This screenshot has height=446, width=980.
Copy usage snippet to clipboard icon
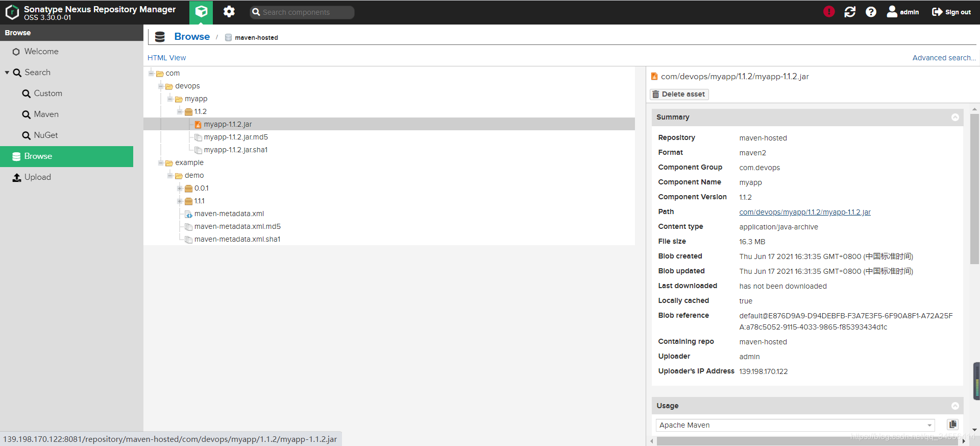[952, 425]
